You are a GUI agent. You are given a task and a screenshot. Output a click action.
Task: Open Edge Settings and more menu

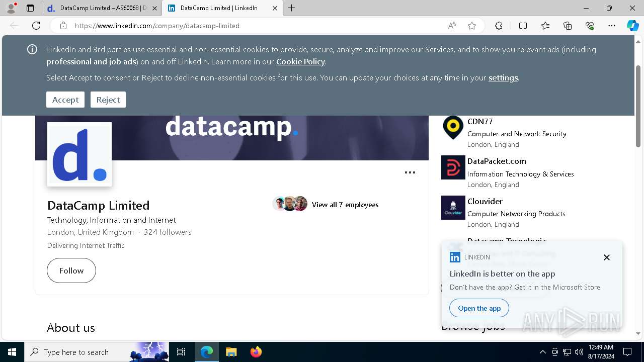[612, 26]
